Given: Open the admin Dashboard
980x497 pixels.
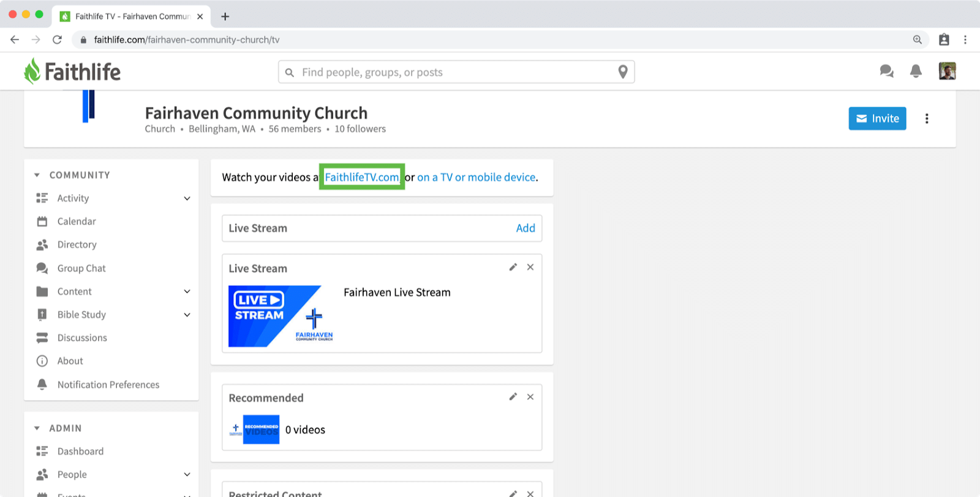Looking at the screenshot, I should click(80, 451).
